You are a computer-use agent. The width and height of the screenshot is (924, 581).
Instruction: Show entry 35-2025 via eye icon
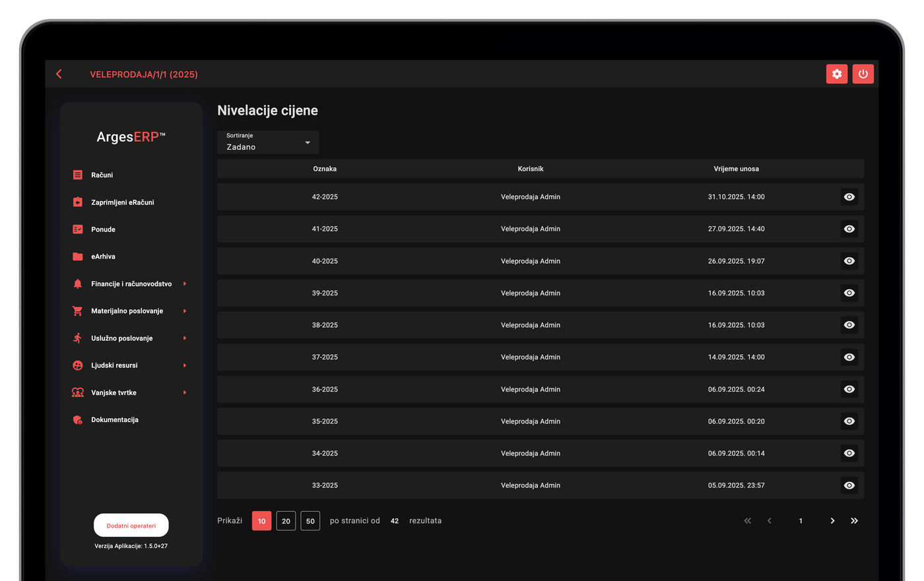(x=849, y=421)
